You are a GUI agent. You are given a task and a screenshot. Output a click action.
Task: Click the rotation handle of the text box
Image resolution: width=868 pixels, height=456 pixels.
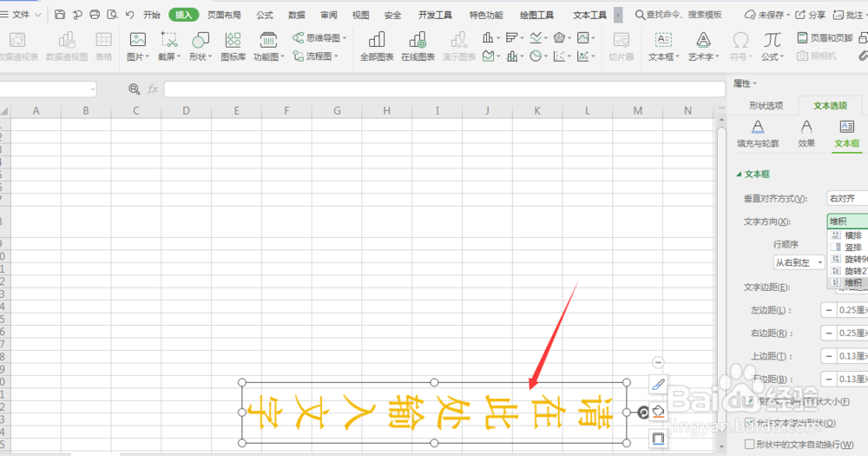(x=642, y=413)
